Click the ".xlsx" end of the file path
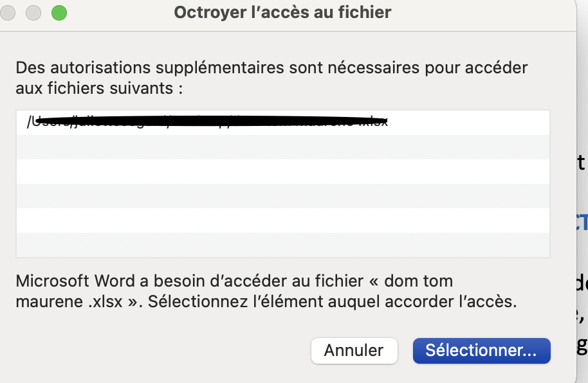 376,121
